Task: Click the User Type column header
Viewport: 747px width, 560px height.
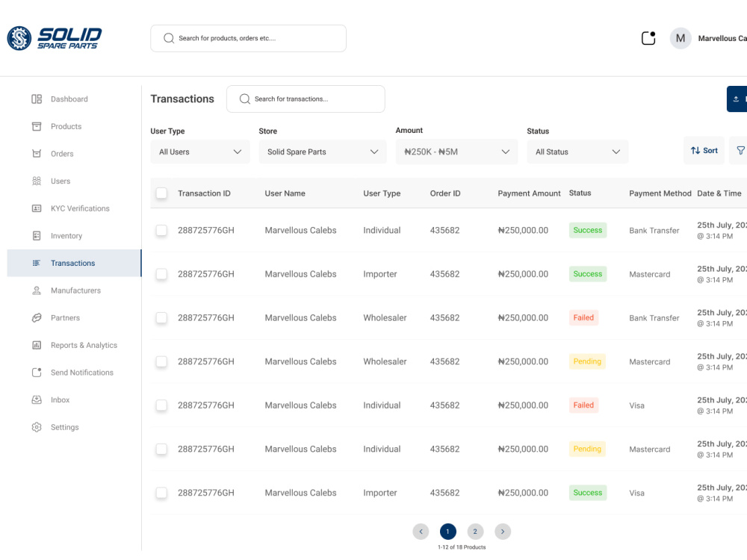Action: pyautogui.click(x=382, y=193)
